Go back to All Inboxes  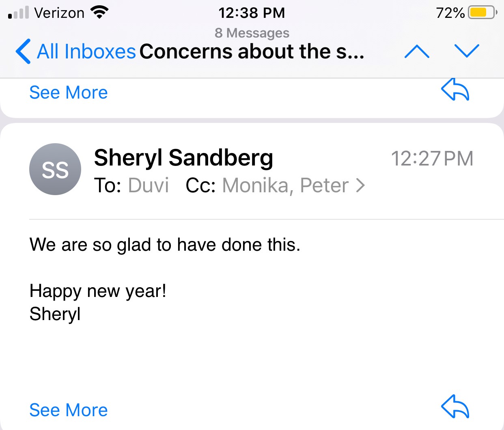pos(75,52)
